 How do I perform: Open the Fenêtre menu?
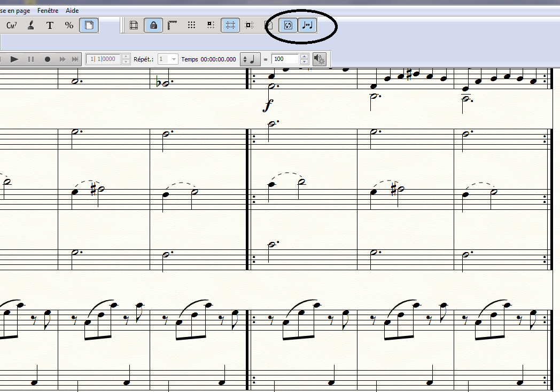coord(48,11)
